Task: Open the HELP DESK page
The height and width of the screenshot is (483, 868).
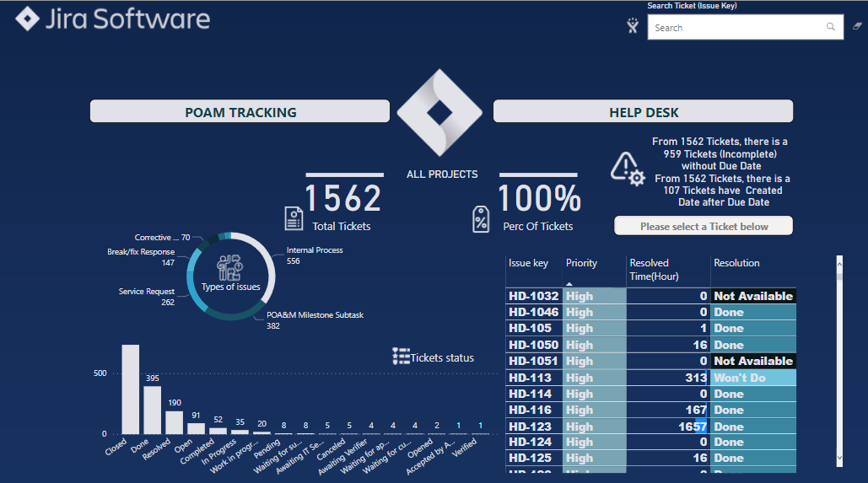Action: 643,111
